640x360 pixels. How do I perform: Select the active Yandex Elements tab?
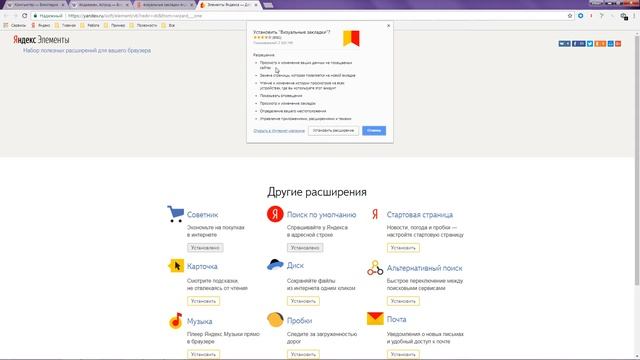click(229, 5)
